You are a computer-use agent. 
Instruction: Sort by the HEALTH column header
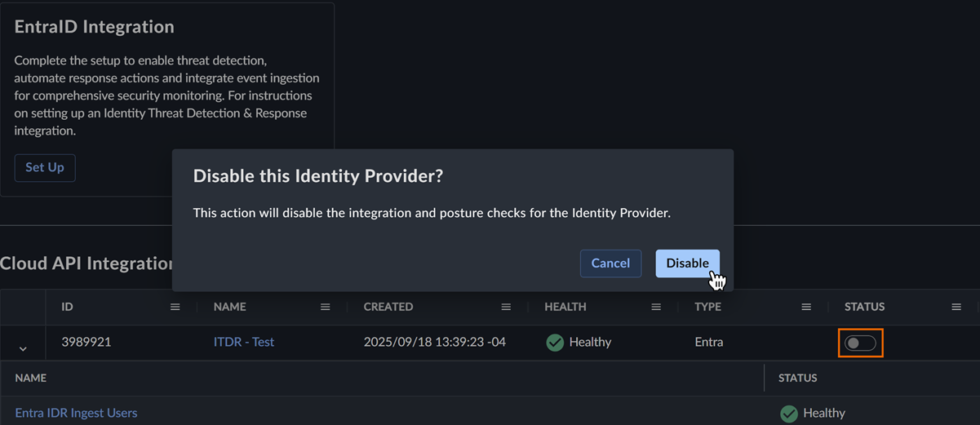click(x=565, y=307)
